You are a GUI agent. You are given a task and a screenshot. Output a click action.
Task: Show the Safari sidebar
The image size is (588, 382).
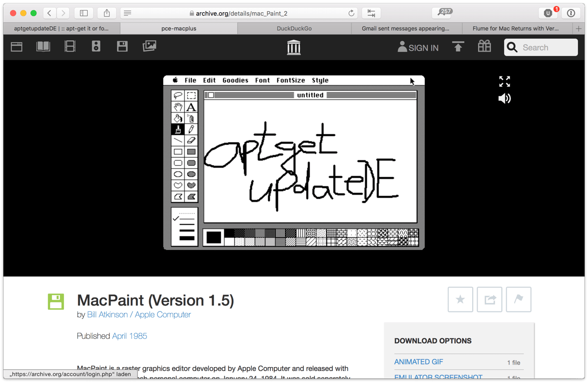(x=84, y=13)
